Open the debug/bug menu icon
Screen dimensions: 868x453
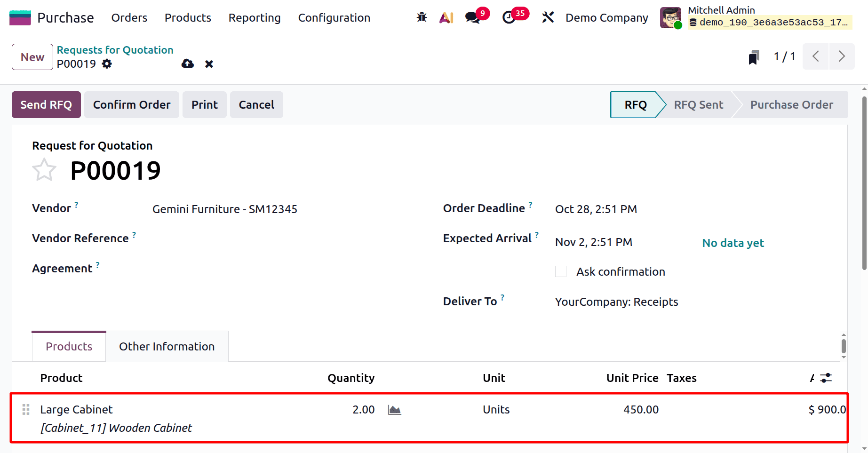point(422,17)
